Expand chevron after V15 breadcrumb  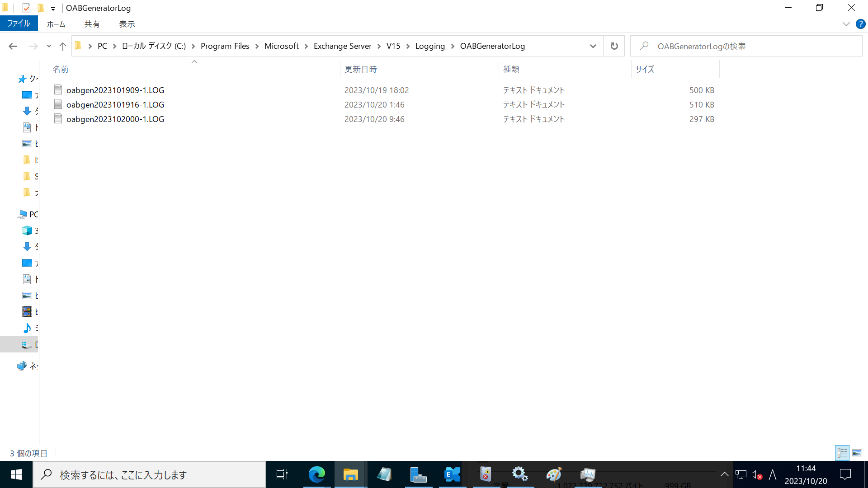(x=408, y=46)
